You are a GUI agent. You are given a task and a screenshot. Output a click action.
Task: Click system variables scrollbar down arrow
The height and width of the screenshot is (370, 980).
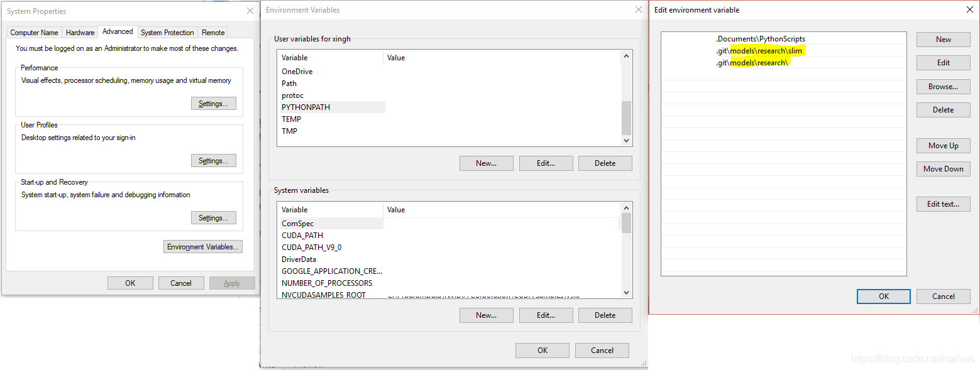626,293
